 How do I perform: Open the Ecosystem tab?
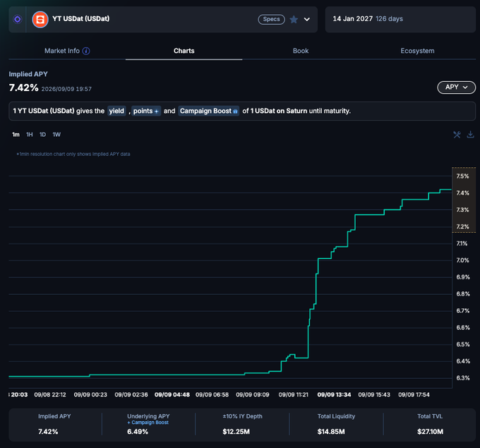point(417,51)
